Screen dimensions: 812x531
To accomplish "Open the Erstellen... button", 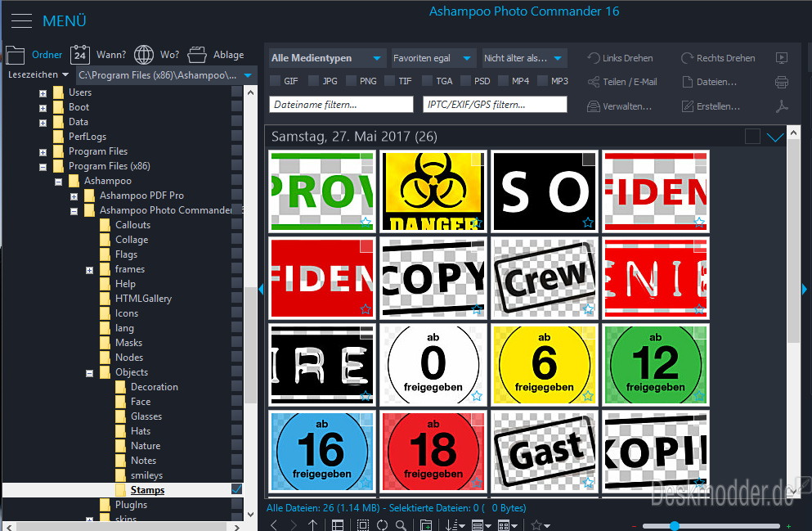I will tap(711, 106).
